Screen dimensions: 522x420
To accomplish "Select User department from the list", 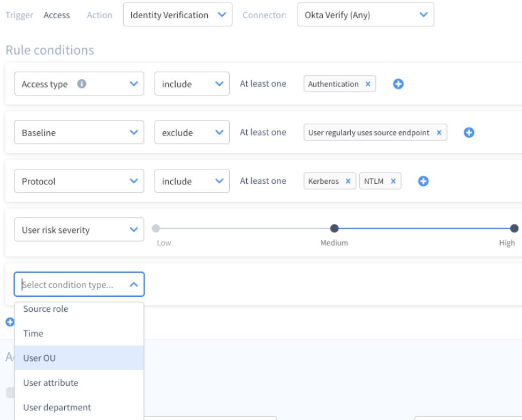I will pyautogui.click(x=79, y=407).
